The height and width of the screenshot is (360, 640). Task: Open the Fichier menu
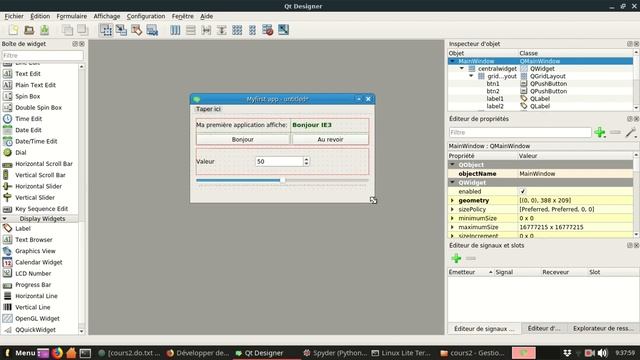(14, 16)
